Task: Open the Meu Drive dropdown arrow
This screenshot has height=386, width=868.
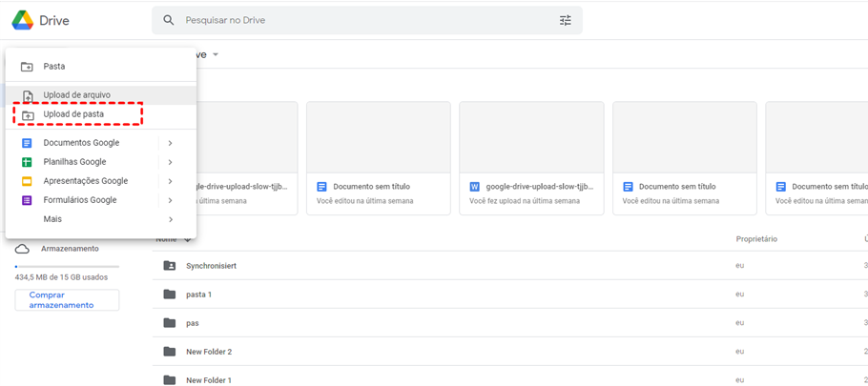Action: (x=216, y=54)
